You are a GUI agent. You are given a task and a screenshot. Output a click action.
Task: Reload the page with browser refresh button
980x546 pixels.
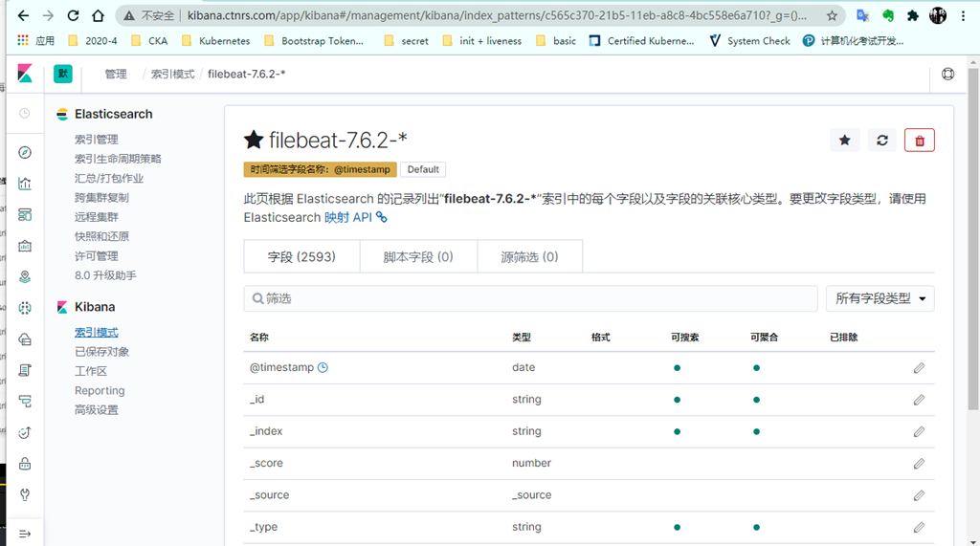[x=73, y=15]
